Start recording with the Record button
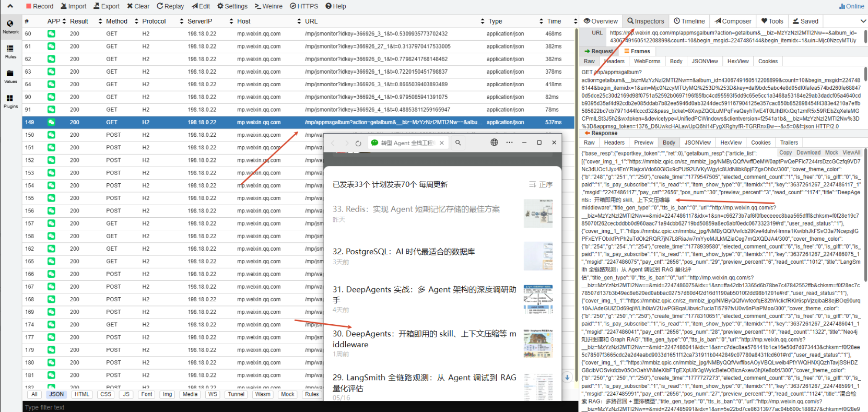Viewport: 868px width, 412px height. (x=40, y=6)
